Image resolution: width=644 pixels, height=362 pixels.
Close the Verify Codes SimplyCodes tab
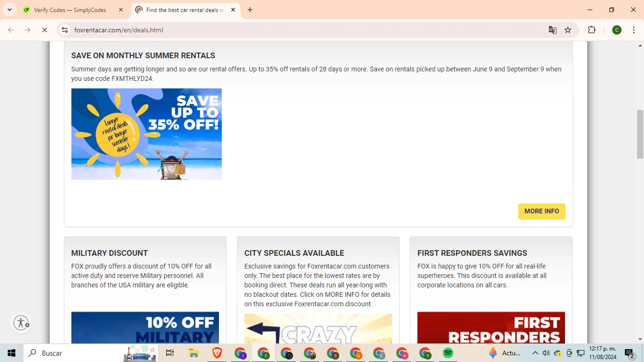click(x=121, y=10)
